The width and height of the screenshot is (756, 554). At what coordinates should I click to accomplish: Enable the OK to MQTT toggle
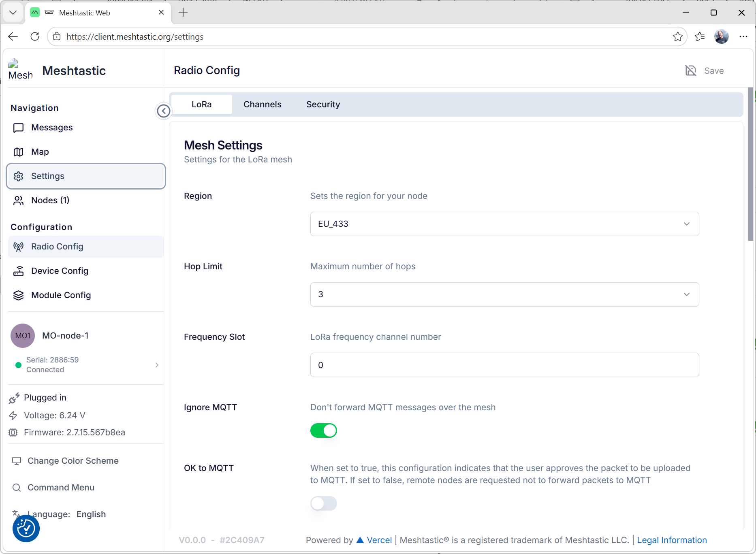[323, 503]
